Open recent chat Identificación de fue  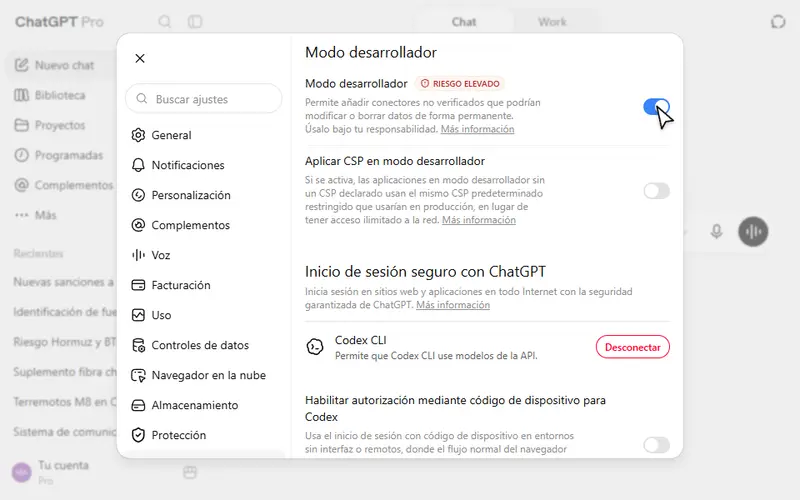[x=63, y=312]
